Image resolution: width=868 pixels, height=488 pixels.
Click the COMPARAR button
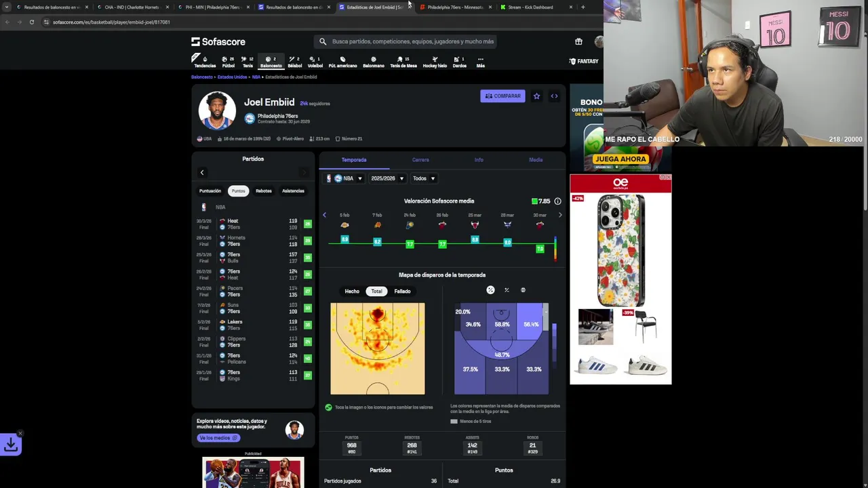click(502, 96)
